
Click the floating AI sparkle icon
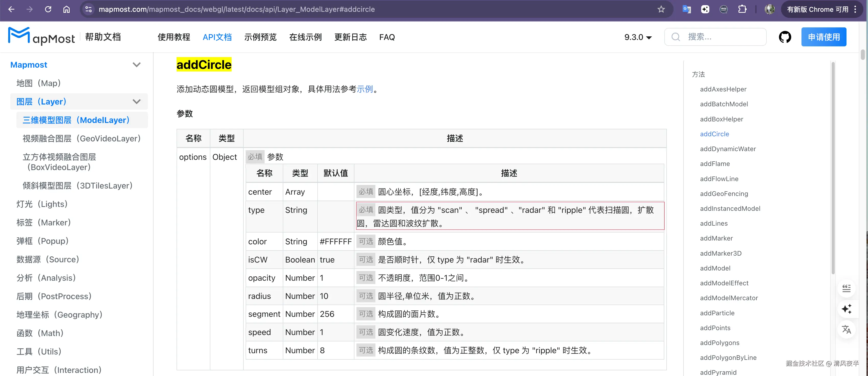click(846, 309)
